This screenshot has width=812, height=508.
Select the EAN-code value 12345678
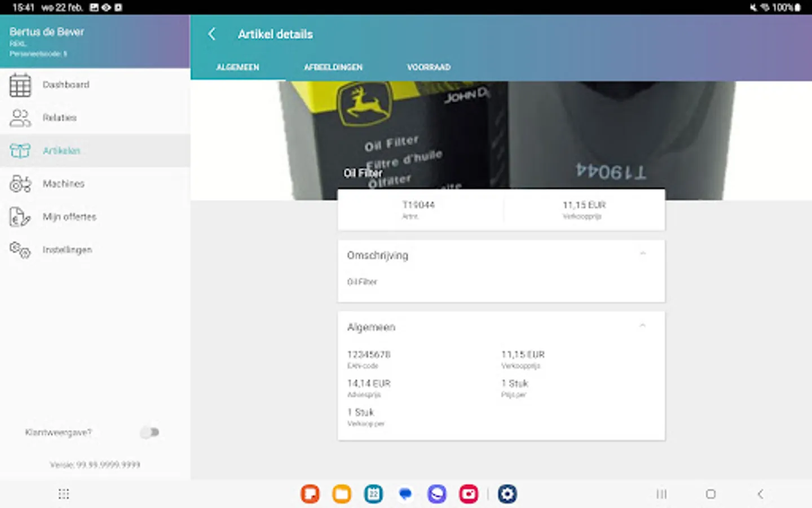tap(369, 354)
